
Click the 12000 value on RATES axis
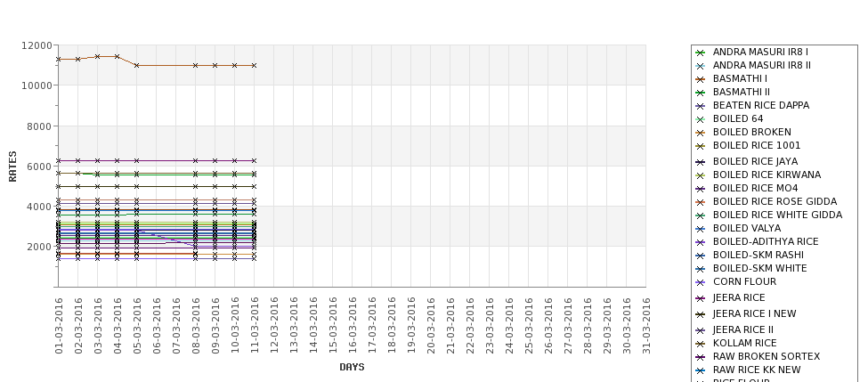(37, 45)
